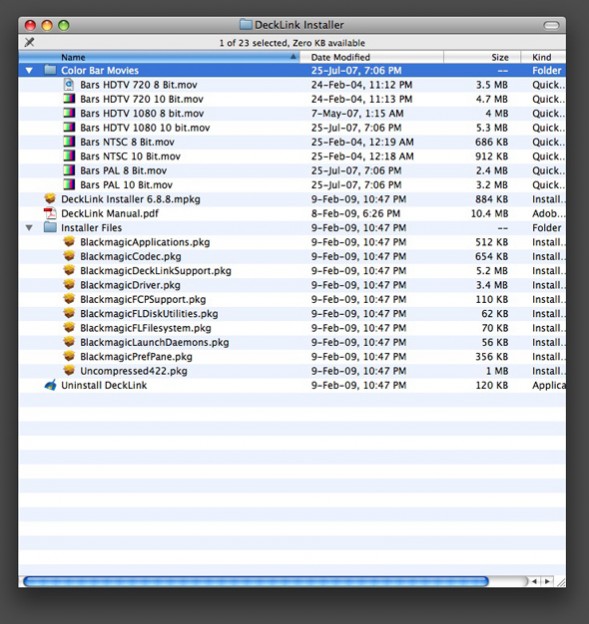Click the '356 KB' size value
The width and height of the screenshot is (589, 624).
click(x=491, y=357)
